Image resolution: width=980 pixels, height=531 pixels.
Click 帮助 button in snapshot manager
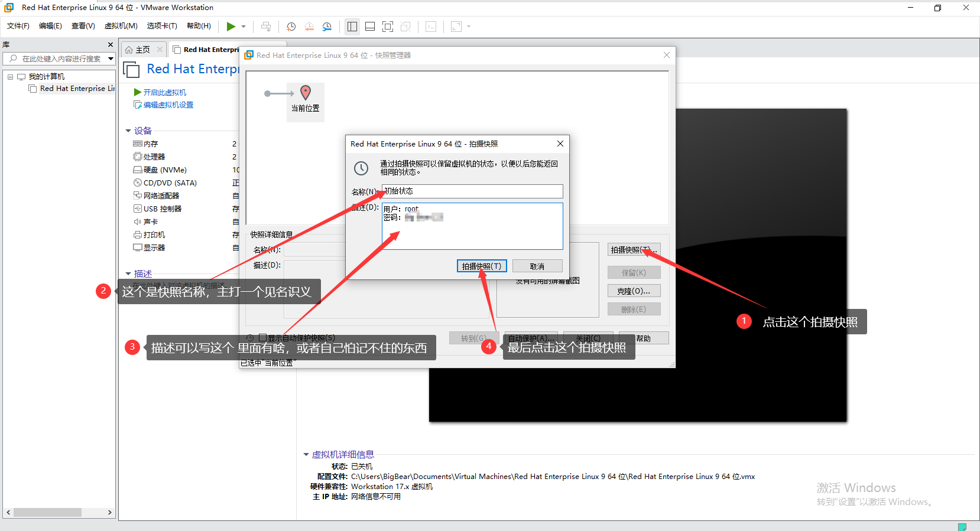(x=644, y=338)
